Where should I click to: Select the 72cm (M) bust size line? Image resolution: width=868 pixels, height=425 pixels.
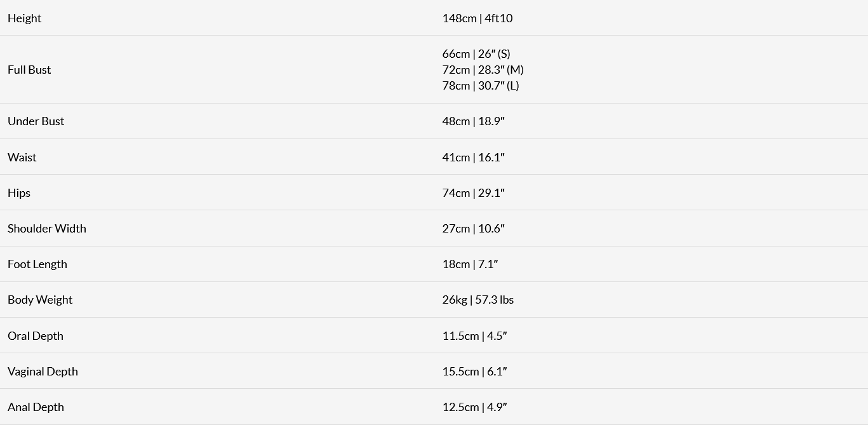pos(483,70)
